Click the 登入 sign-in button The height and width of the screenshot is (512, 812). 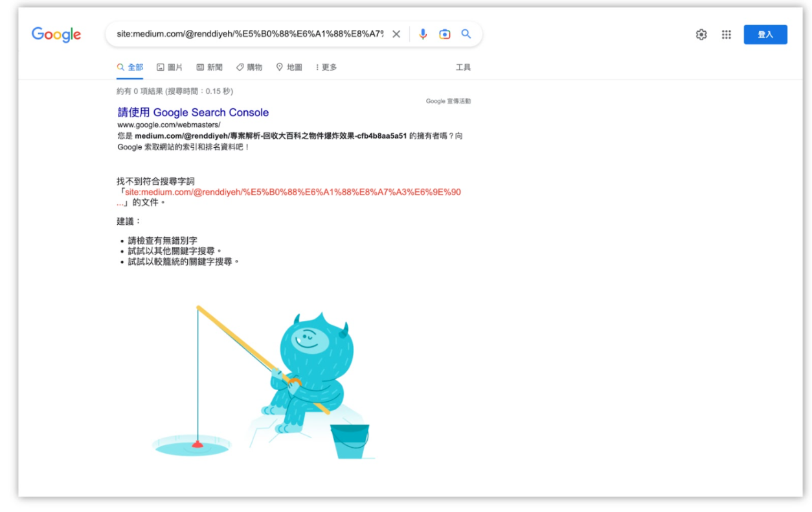point(765,35)
